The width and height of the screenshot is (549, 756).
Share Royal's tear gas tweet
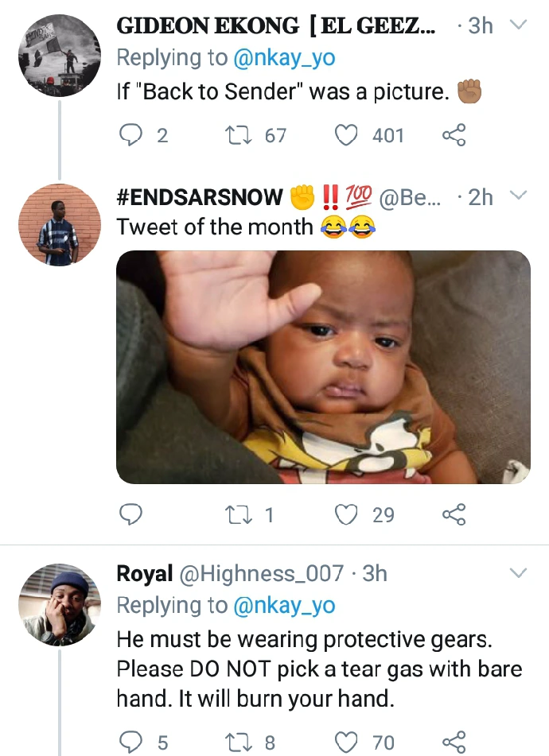(x=454, y=742)
